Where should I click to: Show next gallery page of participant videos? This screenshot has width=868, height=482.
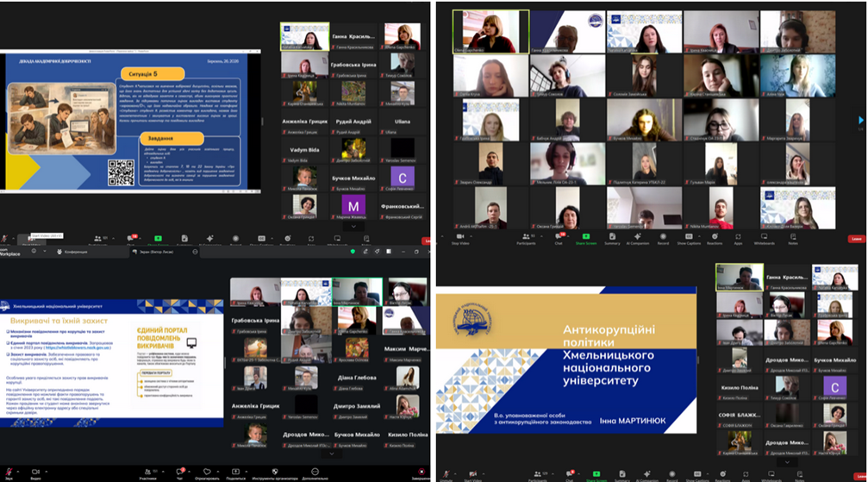pyautogui.click(x=859, y=121)
